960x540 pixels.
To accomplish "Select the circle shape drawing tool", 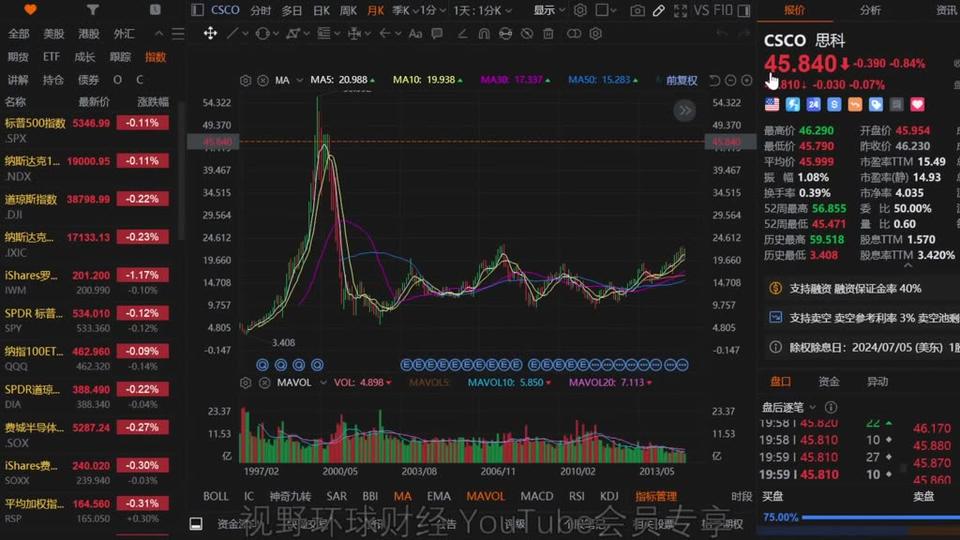I will coord(262,34).
